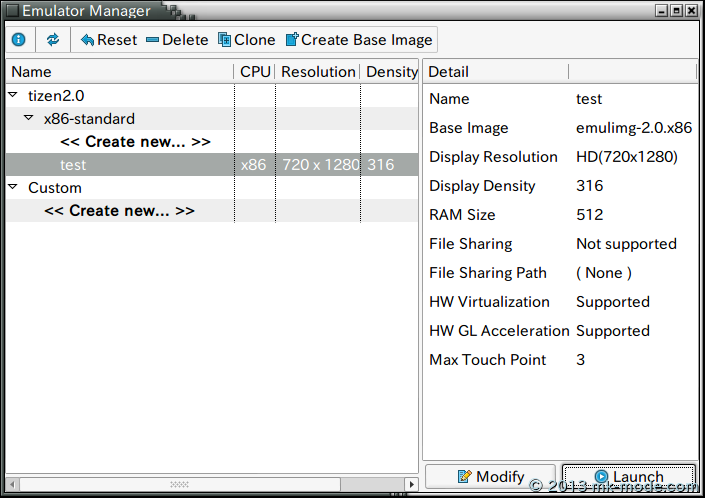
Task: Click the horizontal scrollbar thumb
Action: (178, 484)
